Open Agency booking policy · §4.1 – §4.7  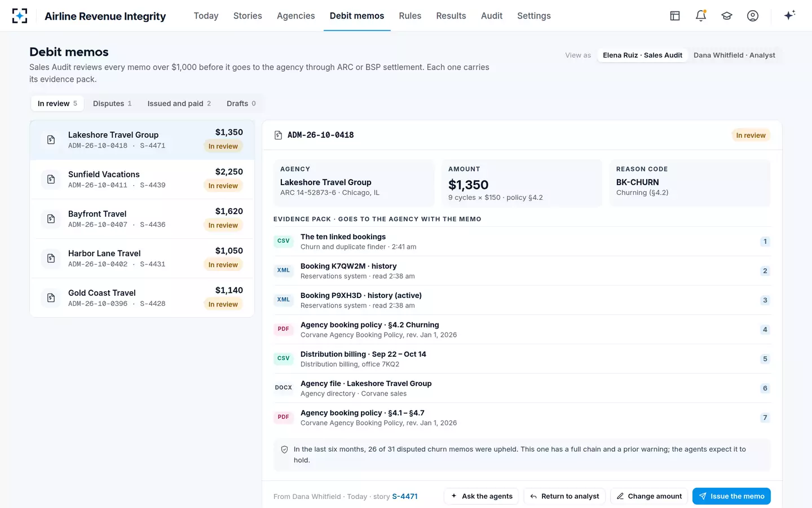coord(522,417)
